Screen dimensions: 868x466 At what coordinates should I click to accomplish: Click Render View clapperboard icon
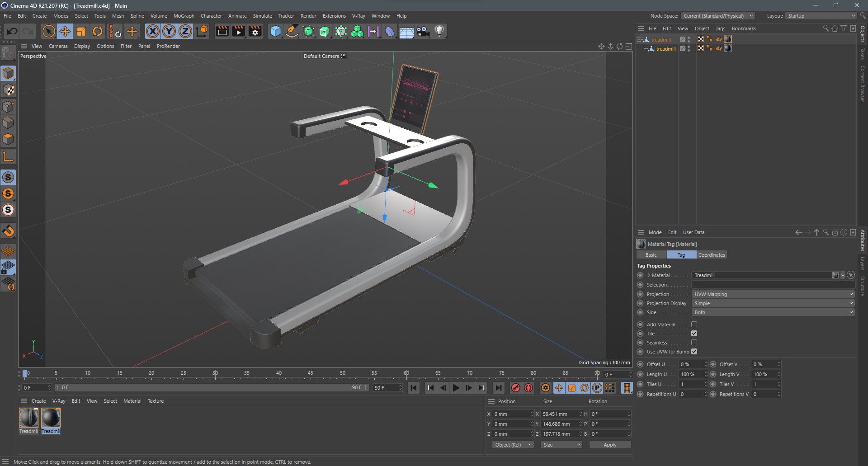click(x=222, y=31)
